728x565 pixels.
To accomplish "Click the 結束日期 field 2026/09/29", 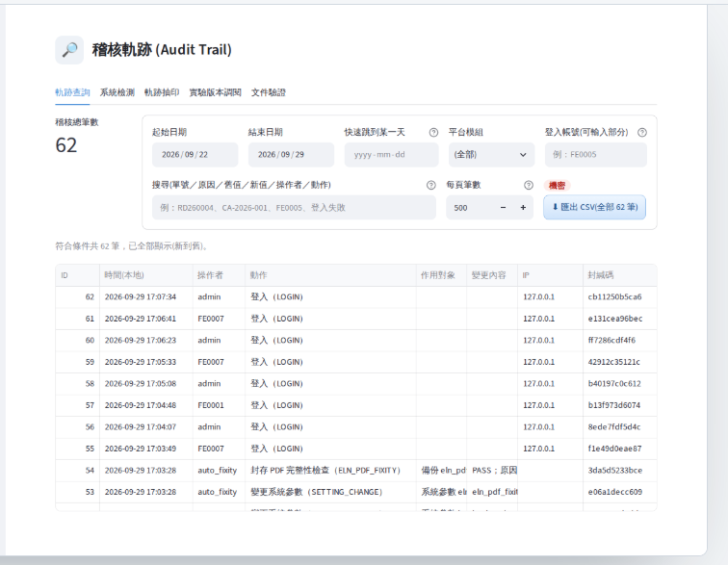I will point(291,155).
